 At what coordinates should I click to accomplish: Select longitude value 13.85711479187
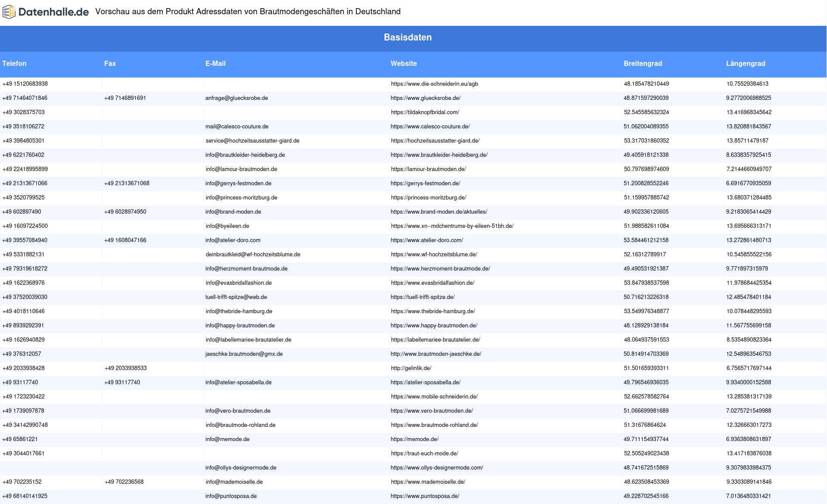[x=747, y=141]
